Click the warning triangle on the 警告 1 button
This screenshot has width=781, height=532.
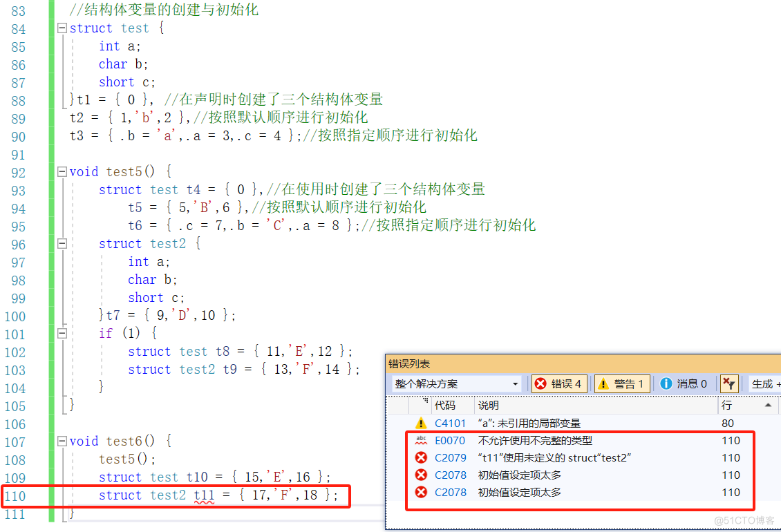point(604,383)
